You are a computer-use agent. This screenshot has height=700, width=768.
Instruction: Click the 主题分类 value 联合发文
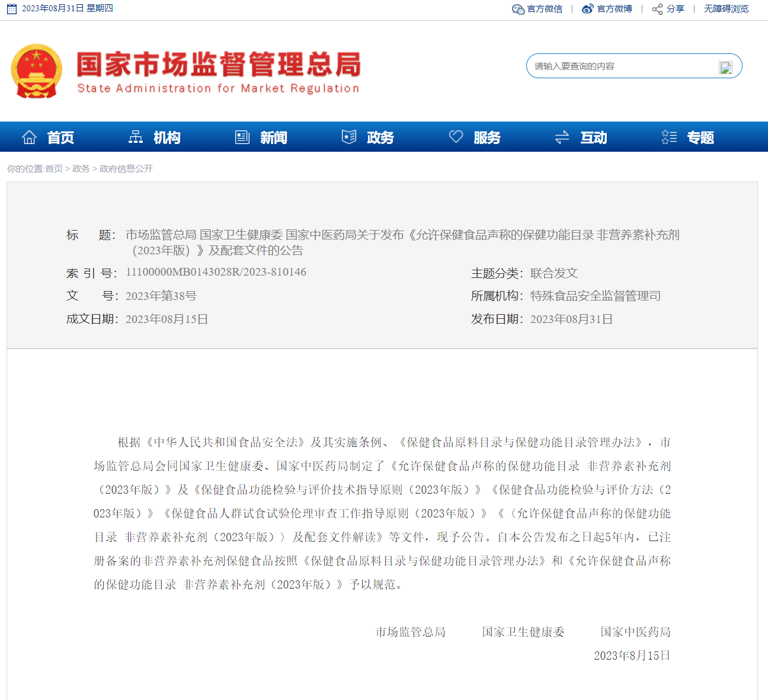coord(554,273)
